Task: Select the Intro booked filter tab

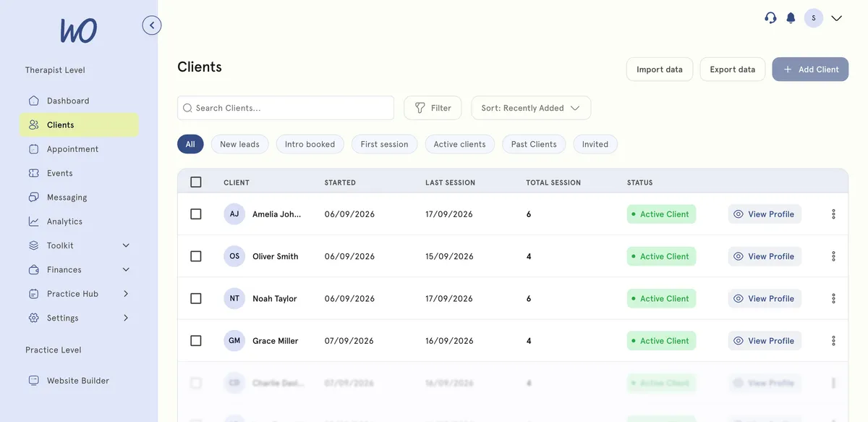Action: point(310,144)
